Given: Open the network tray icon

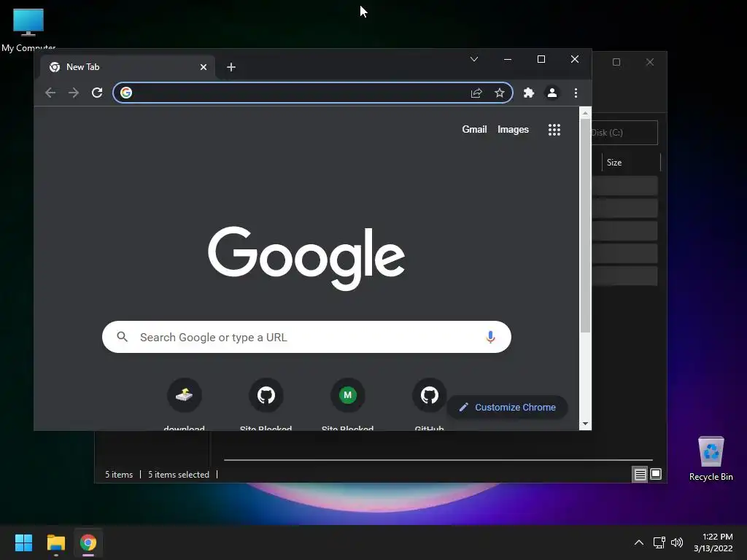Looking at the screenshot, I should click(x=659, y=542).
